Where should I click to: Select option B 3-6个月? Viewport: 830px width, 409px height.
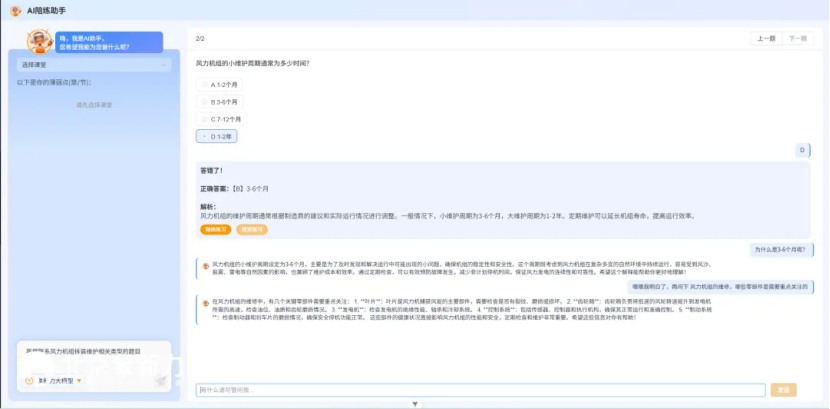point(220,102)
